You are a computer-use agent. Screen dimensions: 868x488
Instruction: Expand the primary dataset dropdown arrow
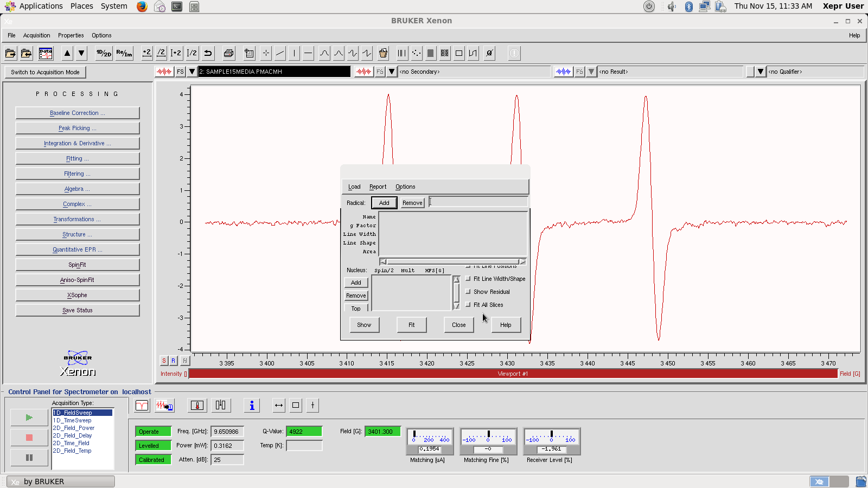192,72
